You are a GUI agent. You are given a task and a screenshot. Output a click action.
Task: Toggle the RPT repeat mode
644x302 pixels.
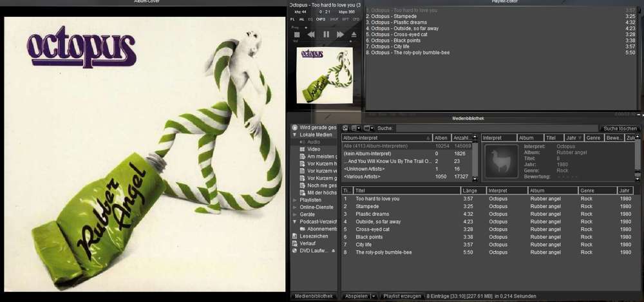(345, 19)
